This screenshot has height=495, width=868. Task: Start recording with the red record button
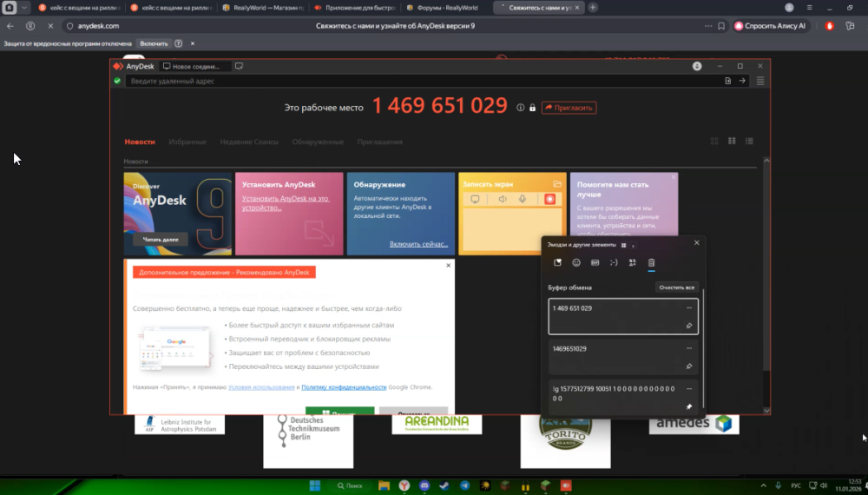pyautogui.click(x=549, y=199)
